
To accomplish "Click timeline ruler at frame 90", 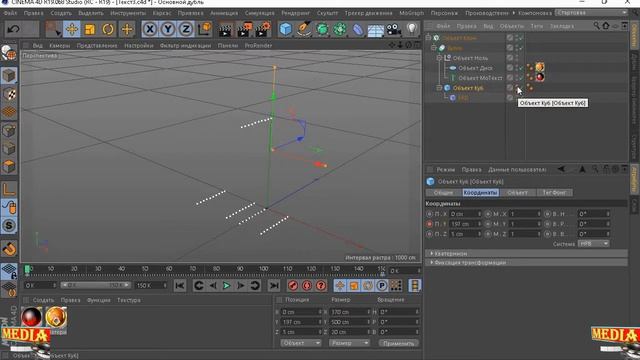I will tap(240, 269).
